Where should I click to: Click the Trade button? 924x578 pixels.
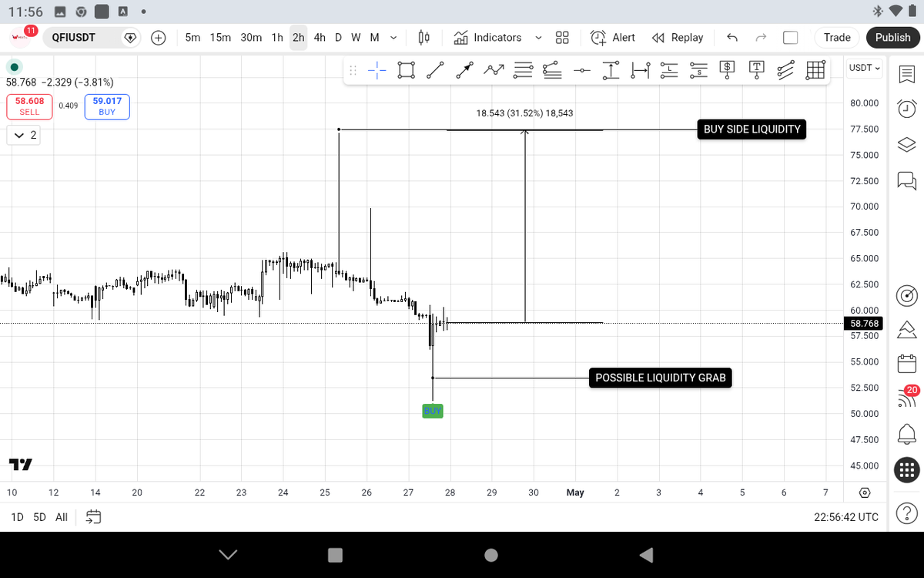[837, 37]
